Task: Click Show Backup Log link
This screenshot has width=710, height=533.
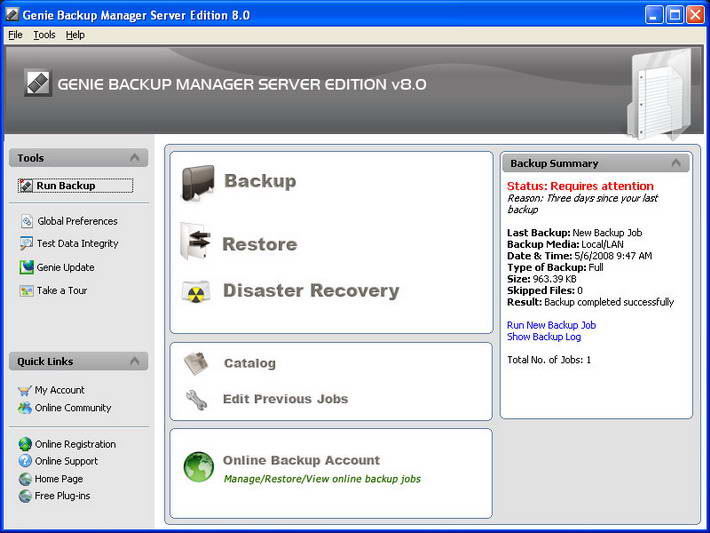Action: click(x=544, y=337)
